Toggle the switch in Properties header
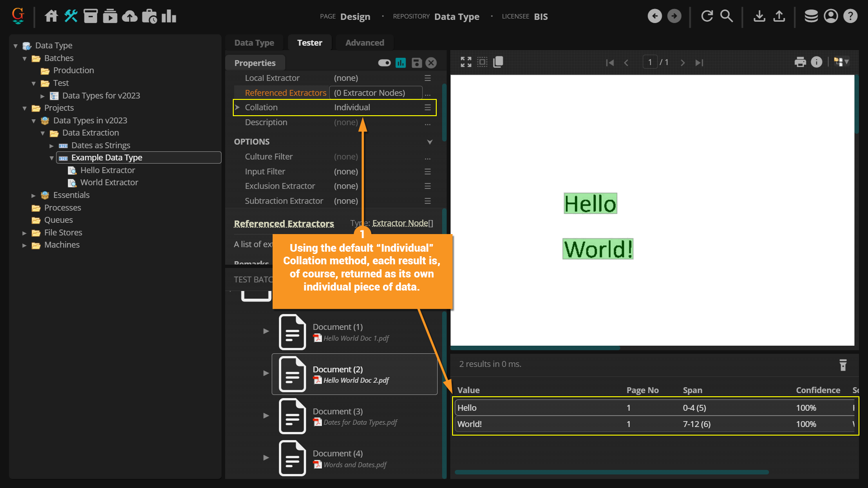This screenshot has height=488, width=868. [384, 63]
